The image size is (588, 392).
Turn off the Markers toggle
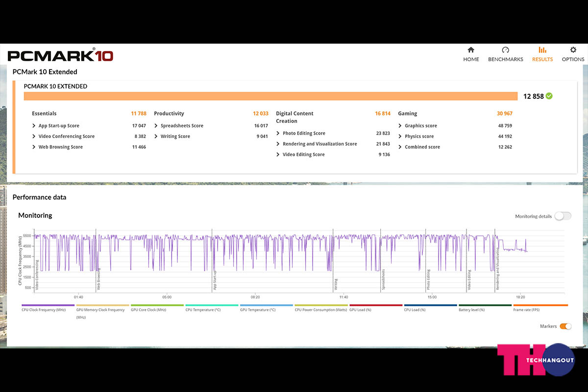pyautogui.click(x=565, y=326)
